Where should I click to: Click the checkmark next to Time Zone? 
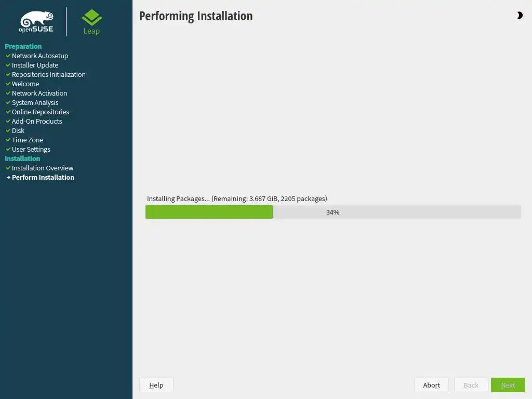point(8,140)
